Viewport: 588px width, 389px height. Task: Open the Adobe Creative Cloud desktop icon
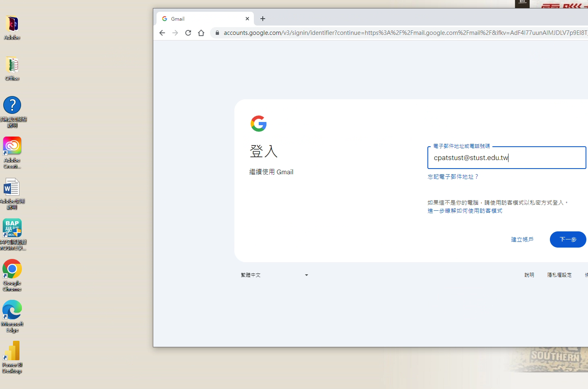click(x=12, y=146)
